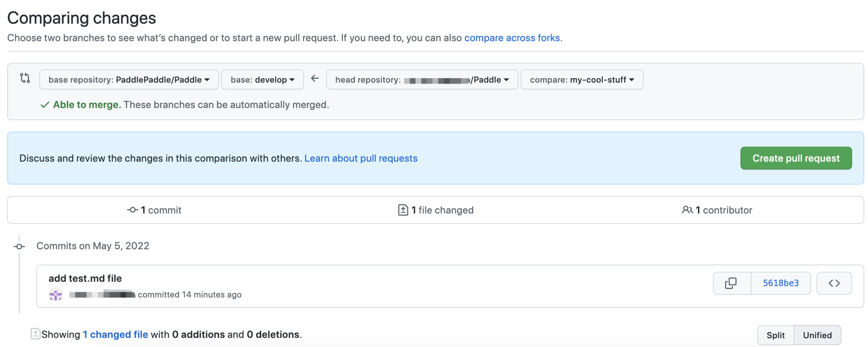
Task: Copy the full commit SHA icon
Action: pyautogui.click(x=731, y=283)
